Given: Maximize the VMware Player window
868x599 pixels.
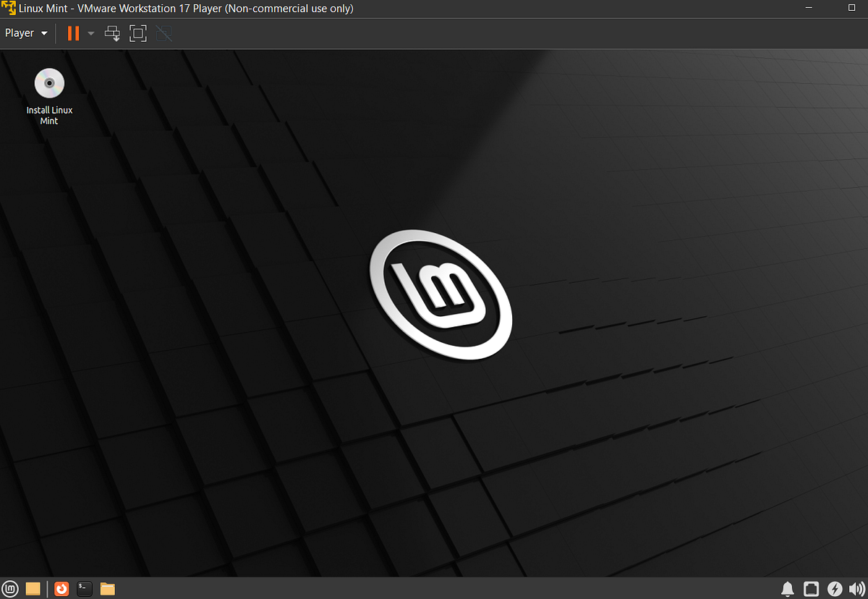Looking at the screenshot, I should click(x=851, y=9).
